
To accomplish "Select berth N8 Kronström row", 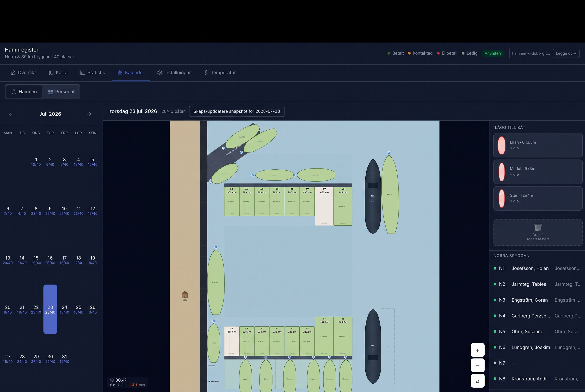I will [x=538, y=379].
